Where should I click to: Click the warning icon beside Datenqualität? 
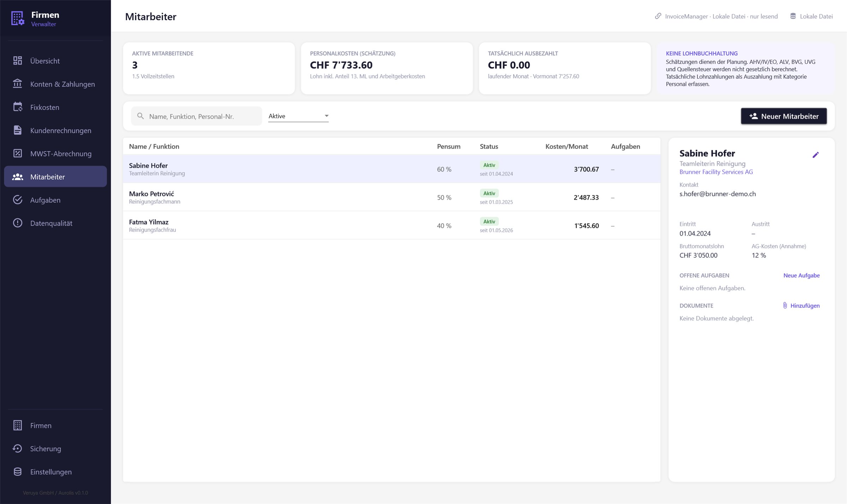18,223
